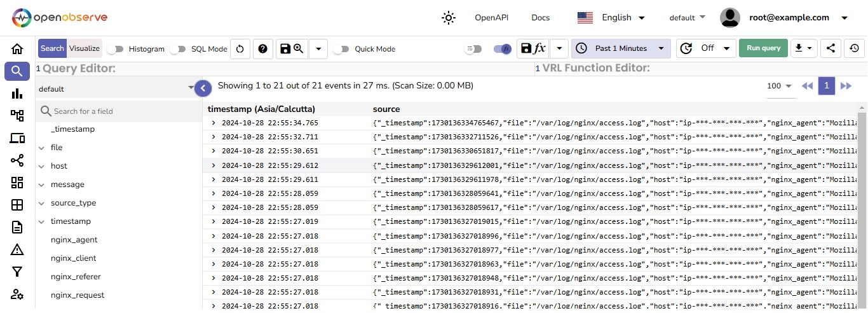Click the reset filters refresh icon
Viewport: 868px width, 313px height.
point(240,49)
